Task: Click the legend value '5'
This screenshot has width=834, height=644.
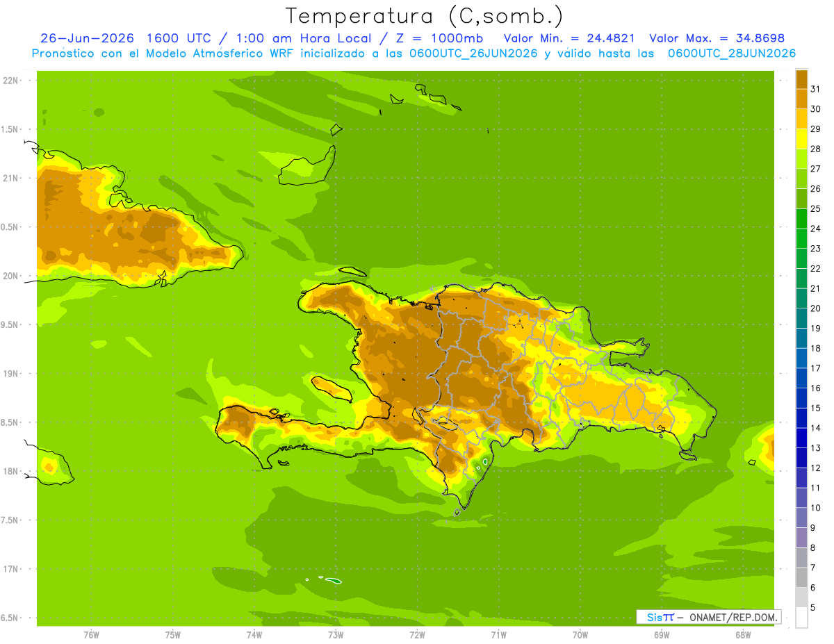Action: coord(813,608)
